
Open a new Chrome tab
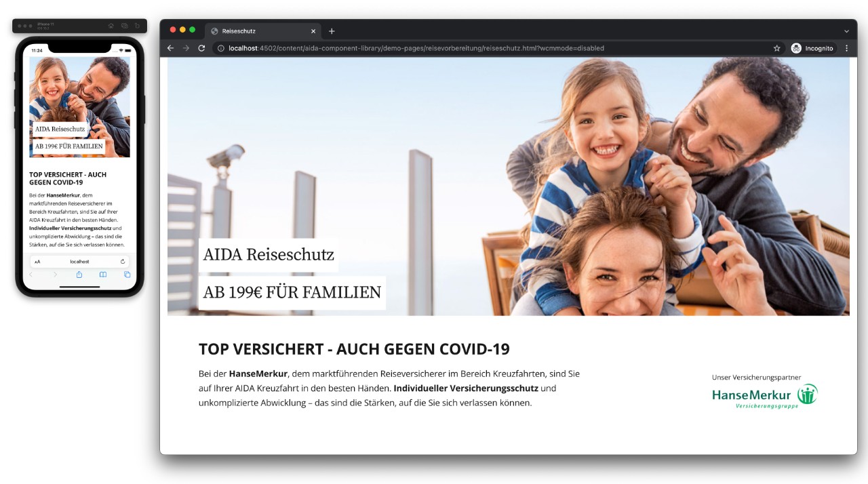coord(332,31)
